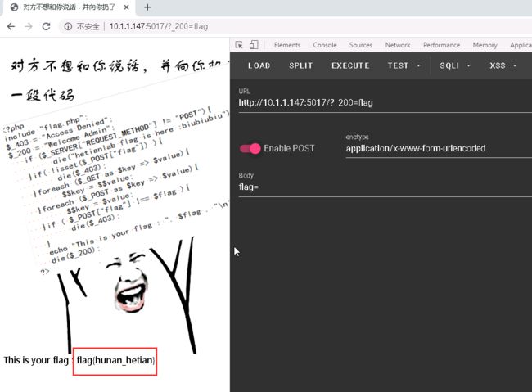Click the HackBar LOAD button
The height and width of the screenshot is (392, 532).
(x=259, y=65)
